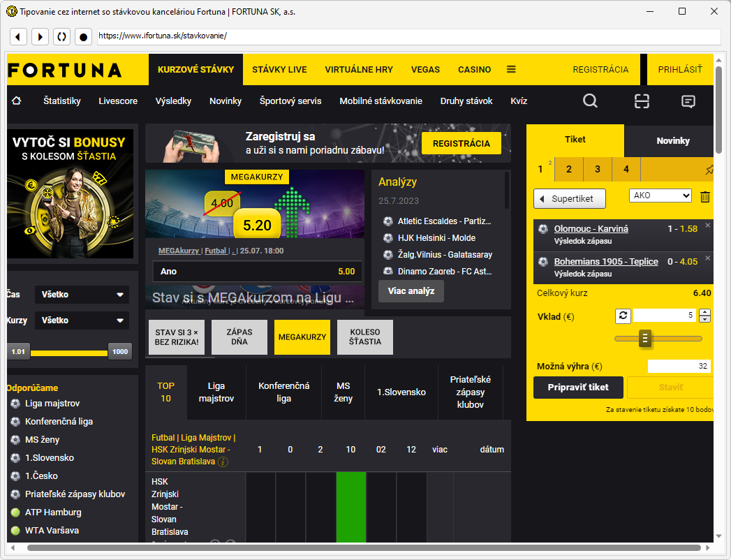Open the search magnifier icon

point(590,101)
